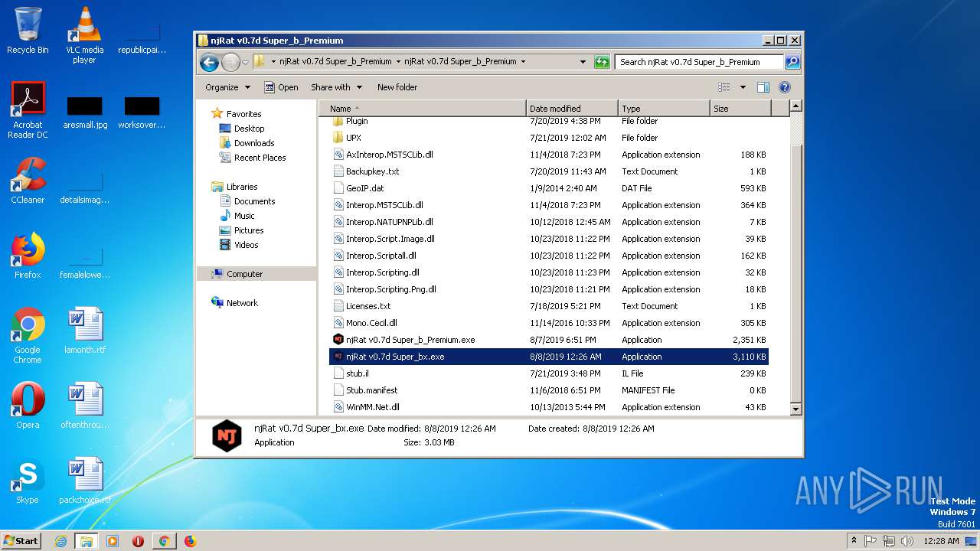Sort by Name column header
Image resolution: width=980 pixels, height=551 pixels.
click(423, 109)
